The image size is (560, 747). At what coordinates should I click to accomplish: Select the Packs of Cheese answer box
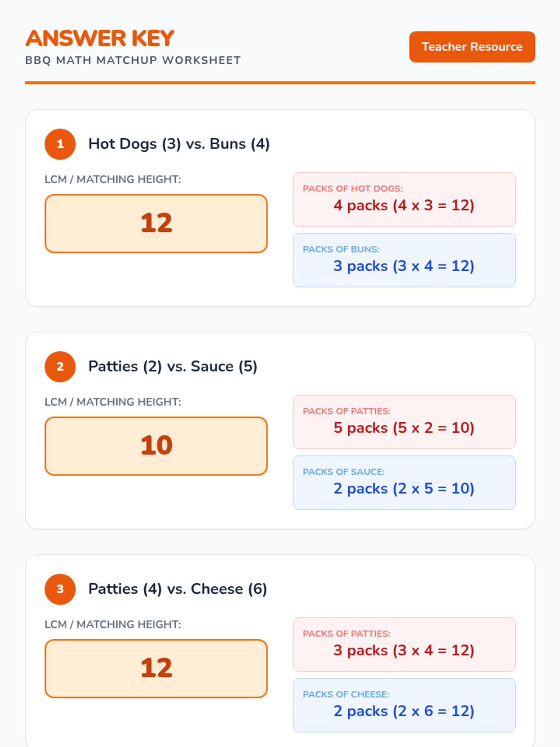click(x=404, y=705)
